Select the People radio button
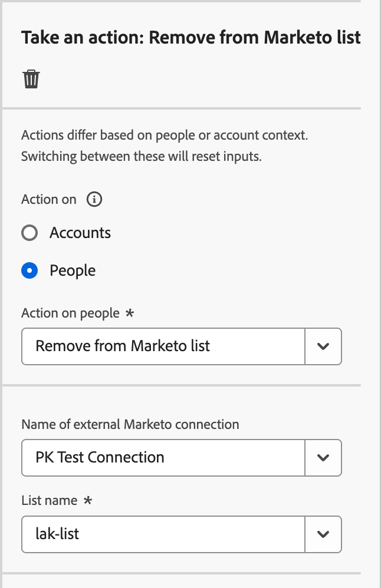This screenshot has width=381, height=588. click(29, 270)
